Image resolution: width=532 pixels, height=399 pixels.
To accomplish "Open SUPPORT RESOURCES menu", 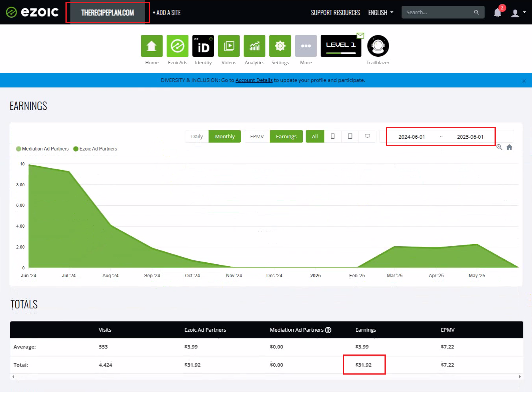I will pos(336,13).
